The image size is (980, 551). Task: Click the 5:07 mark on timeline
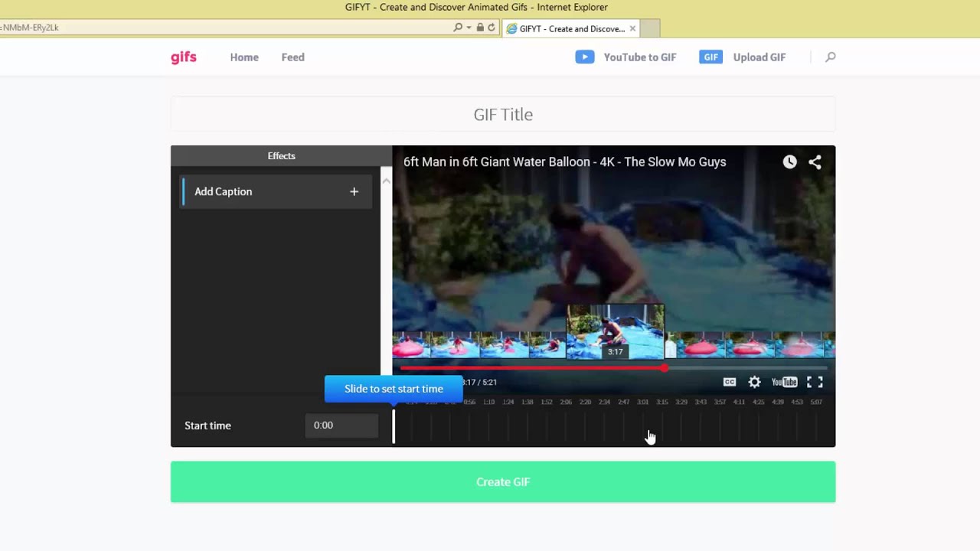(816, 403)
